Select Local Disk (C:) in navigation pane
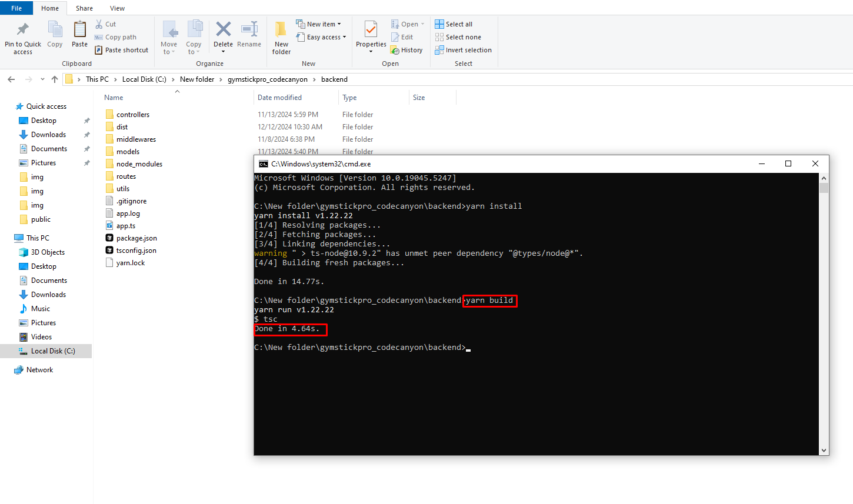The height and width of the screenshot is (504, 853). pos(52,351)
